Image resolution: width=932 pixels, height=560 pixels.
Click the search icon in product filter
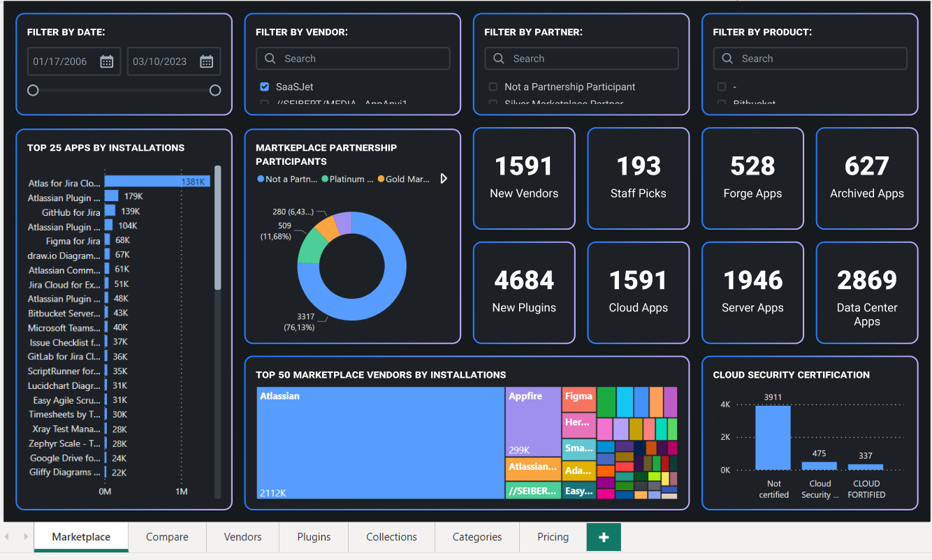click(x=727, y=59)
